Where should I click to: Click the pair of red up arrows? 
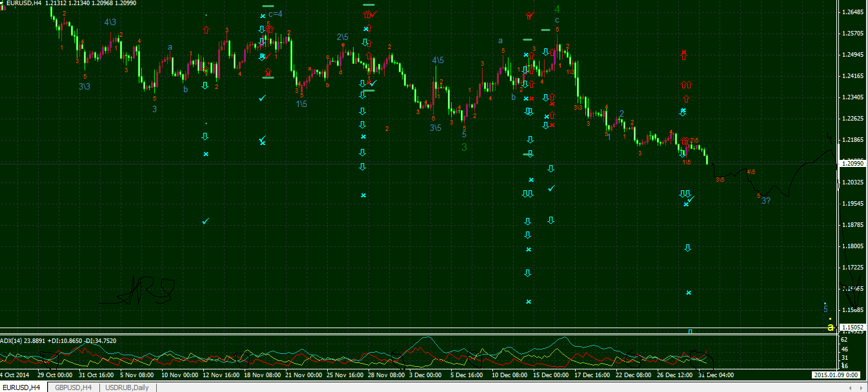click(685, 84)
